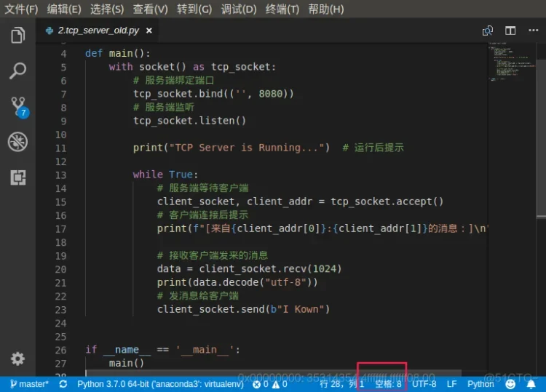
Task: Click on 'with socket() as tcp_socket:' line
Action: [192, 67]
